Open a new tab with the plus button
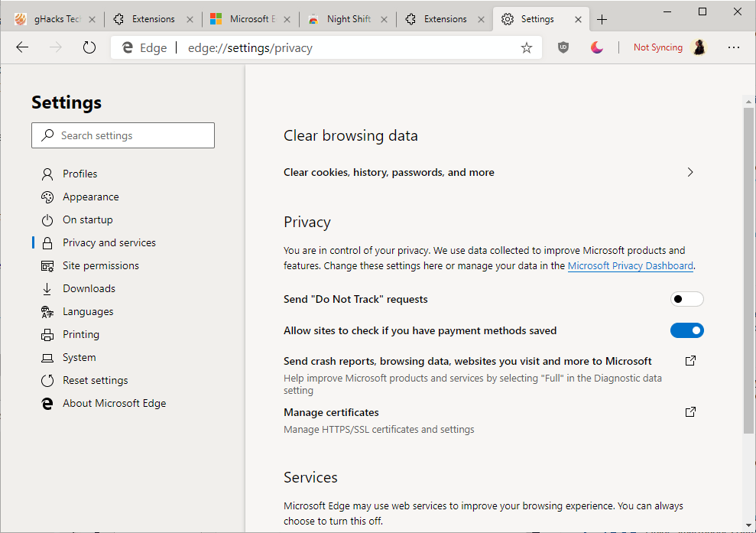Image resolution: width=756 pixels, height=533 pixels. point(602,19)
